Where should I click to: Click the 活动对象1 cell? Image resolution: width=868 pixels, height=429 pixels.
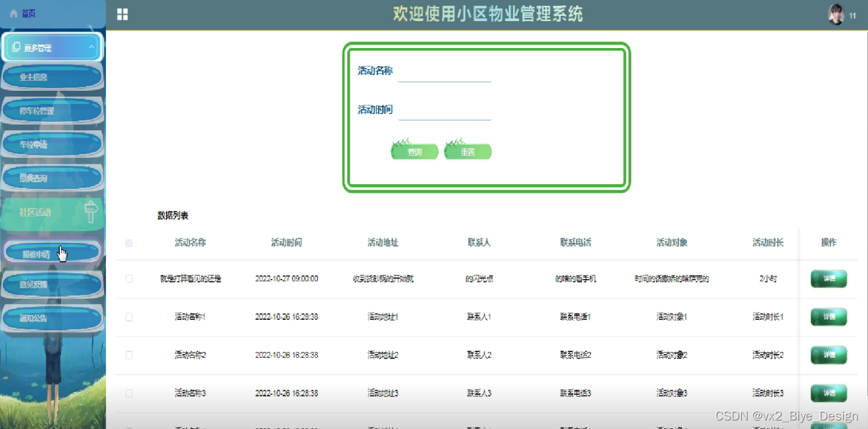pyautogui.click(x=671, y=317)
